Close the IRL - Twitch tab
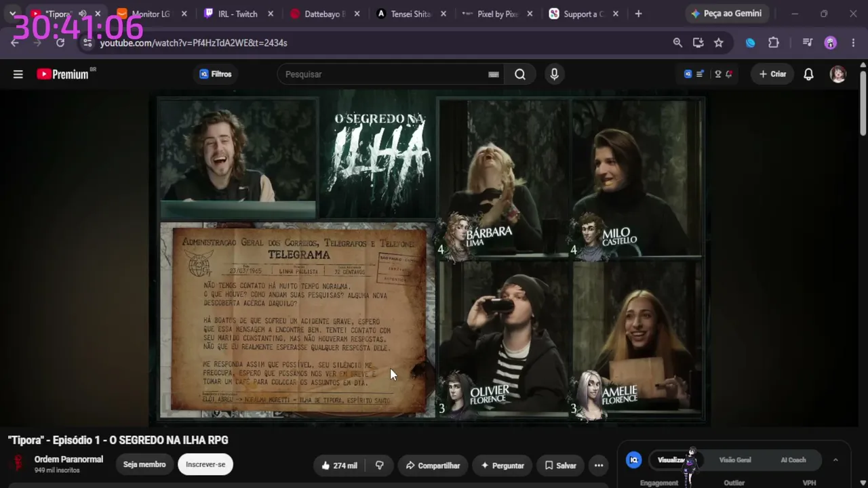The width and height of the screenshot is (868, 488). (x=271, y=14)
